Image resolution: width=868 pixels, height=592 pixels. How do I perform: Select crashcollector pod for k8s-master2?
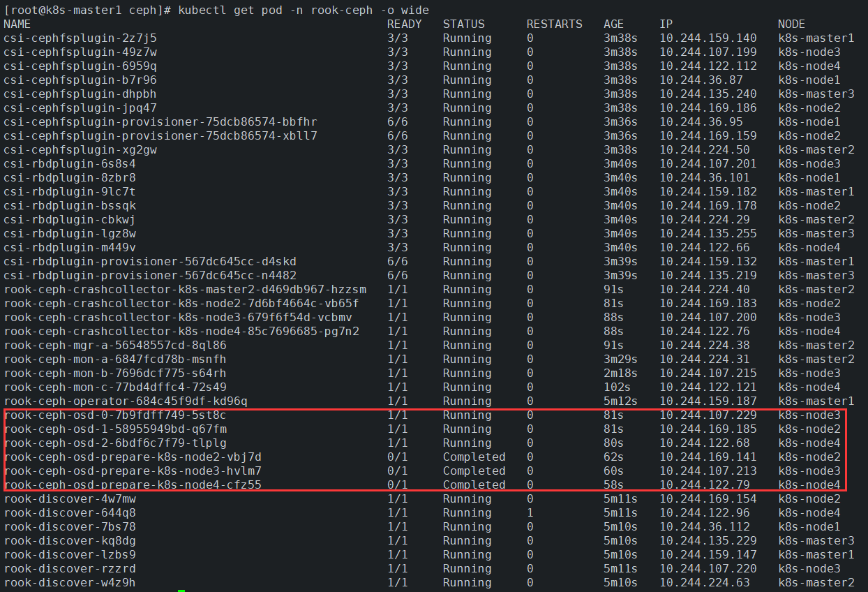pos(185,289)
